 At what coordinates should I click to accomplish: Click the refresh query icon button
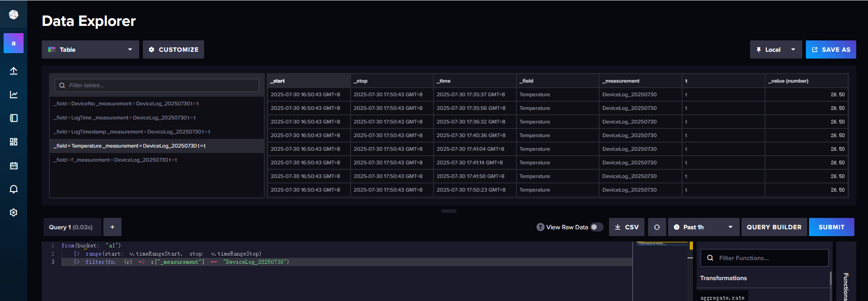pyautogui.click(x=657, y=227)
